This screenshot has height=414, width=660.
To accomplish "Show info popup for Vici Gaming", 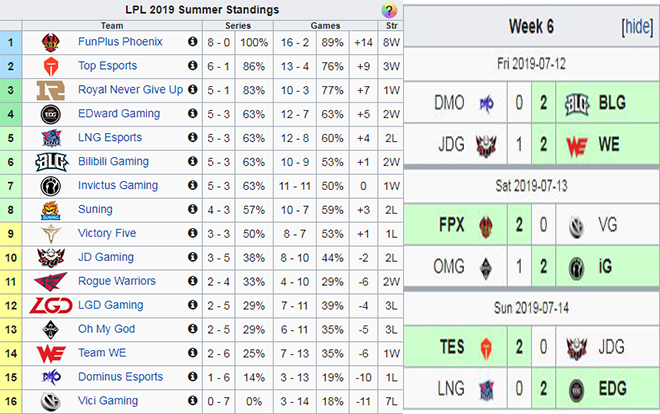I will (x=193, y=400).
